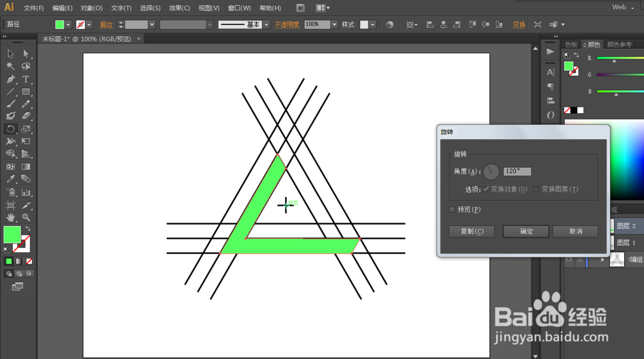Toggle visibility of the group layer
This screenshot has width=644, height=359.
pos(569,259)
